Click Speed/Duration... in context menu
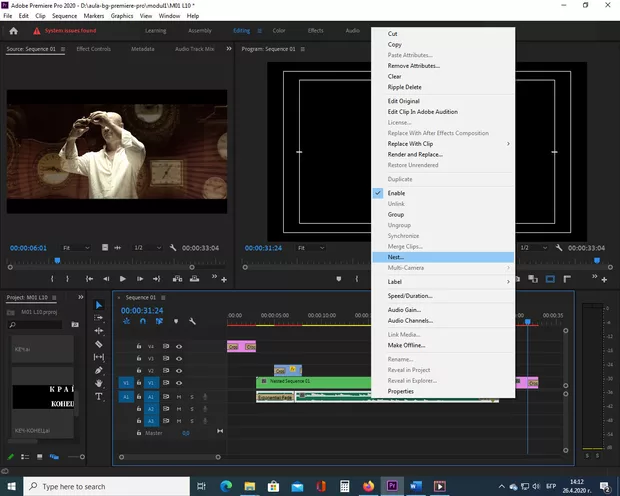Image resolution: width=620 pixels, height=496 pixels. tap(410, 296)
